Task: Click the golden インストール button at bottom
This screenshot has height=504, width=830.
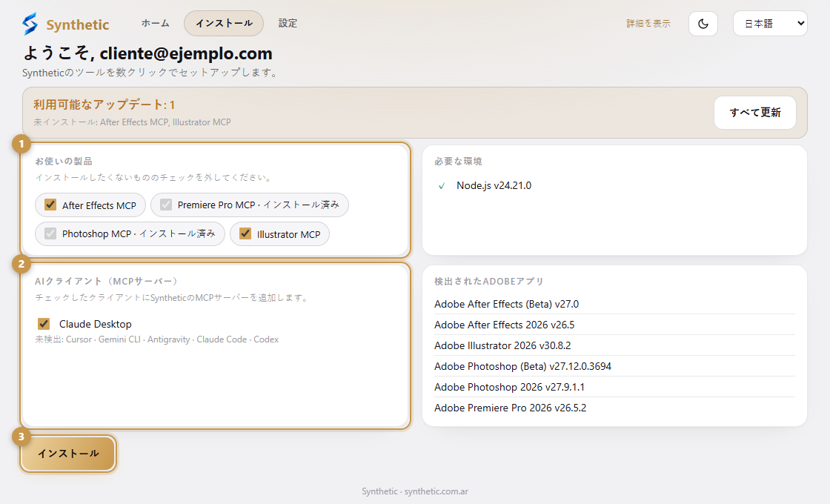Action: [68, 453]
